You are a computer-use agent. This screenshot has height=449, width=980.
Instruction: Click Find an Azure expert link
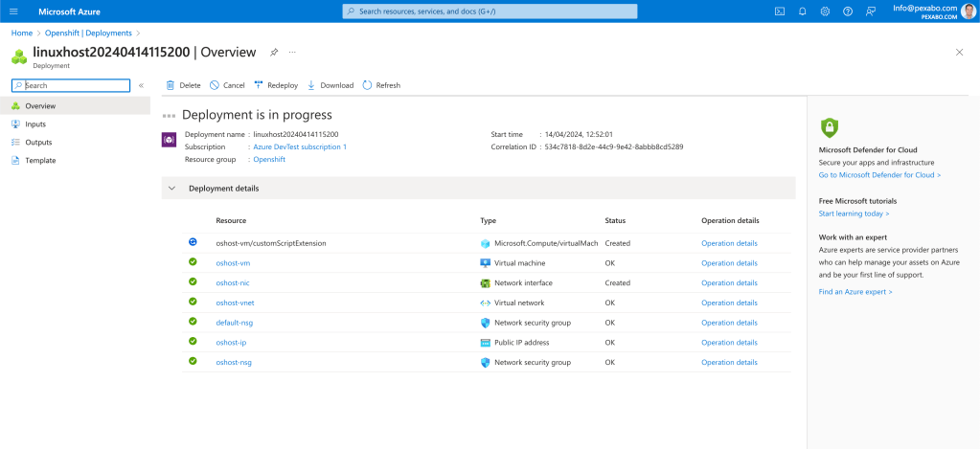tap(855, 292)
